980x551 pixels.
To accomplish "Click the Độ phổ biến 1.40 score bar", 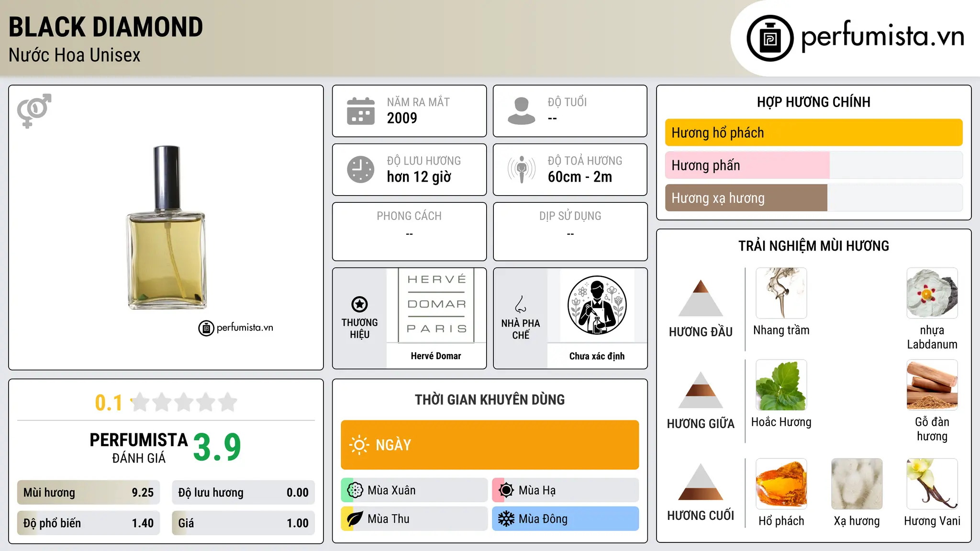I will [89, 523].
